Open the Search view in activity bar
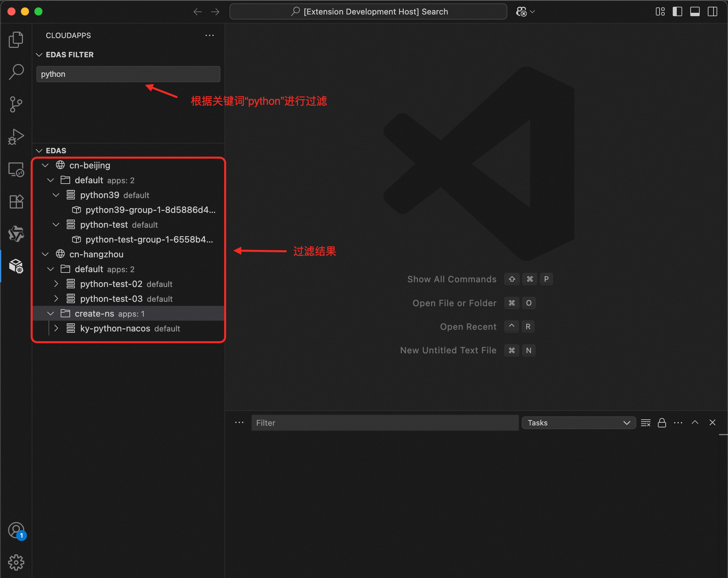The width and height of the screenshot is (728, 578). tap(16, 72)
